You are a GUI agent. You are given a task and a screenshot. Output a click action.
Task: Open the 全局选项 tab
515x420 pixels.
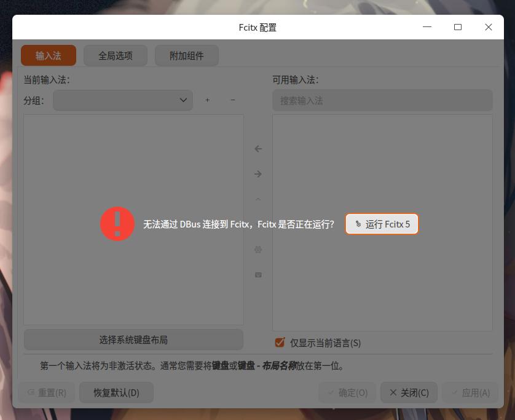(x=116, y=55)
